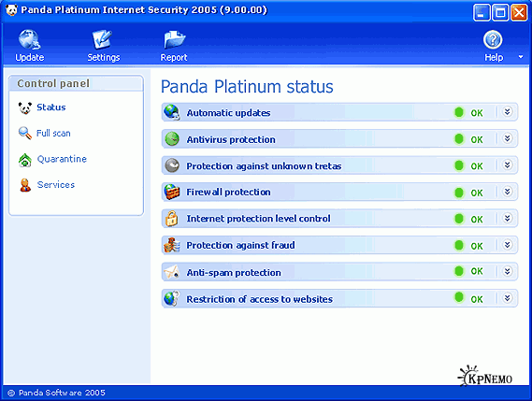
Task: Click the website restriction globe-key icon
Action: click(172, 298)
